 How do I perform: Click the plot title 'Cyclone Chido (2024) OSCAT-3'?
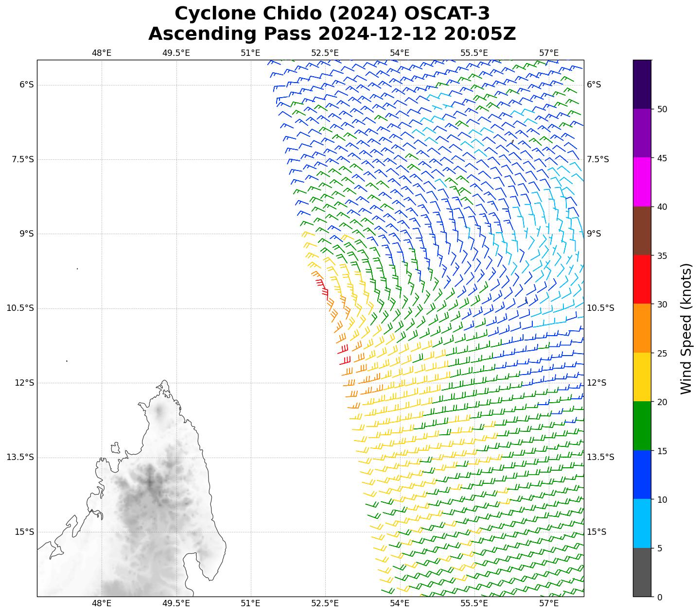click(332, 14)
